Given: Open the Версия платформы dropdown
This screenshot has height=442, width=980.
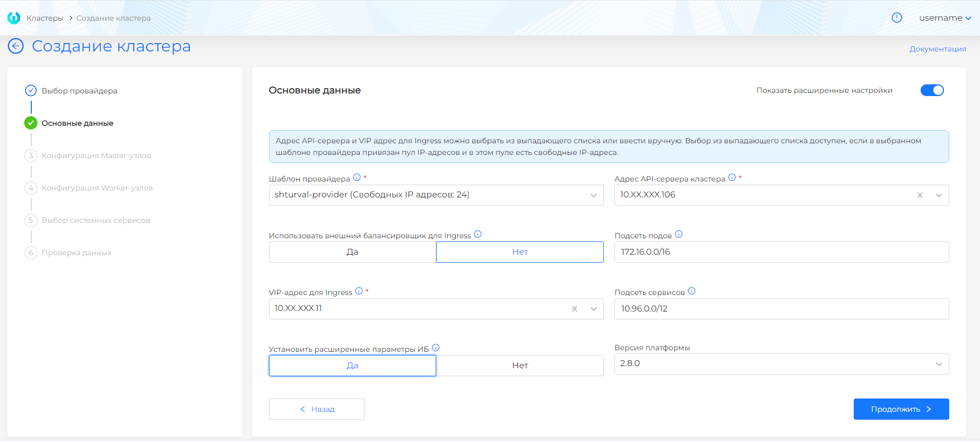Looking at the screenshot, I should (939, 364).
